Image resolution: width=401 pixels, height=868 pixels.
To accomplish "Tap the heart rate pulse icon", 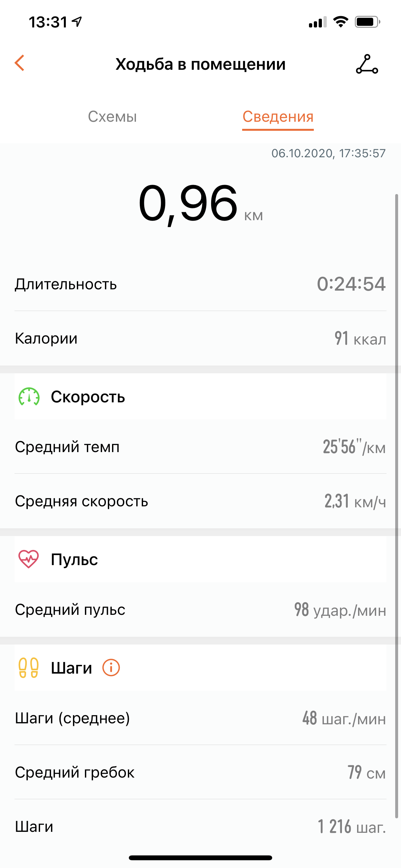I will pyautogui.click(x=29, y=559).
